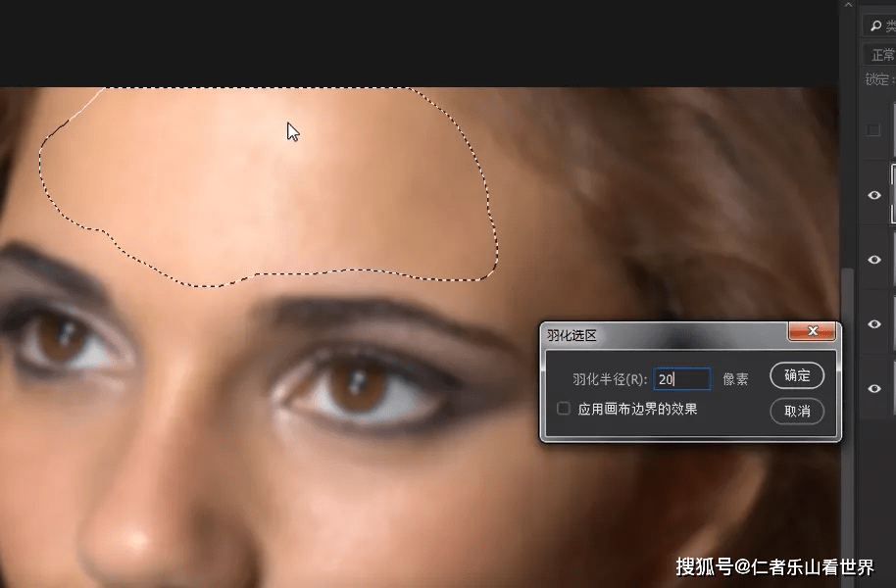Viewport: 896px width, 588px height.
Task: Click the 羽化半径(R): label
Action: tap(610, 379)
